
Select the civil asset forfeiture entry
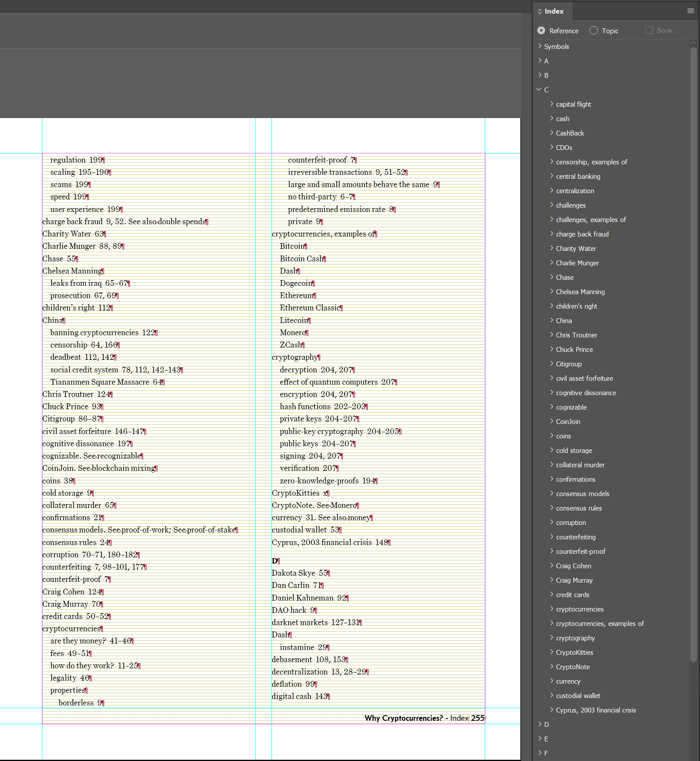tap(584, 379)
